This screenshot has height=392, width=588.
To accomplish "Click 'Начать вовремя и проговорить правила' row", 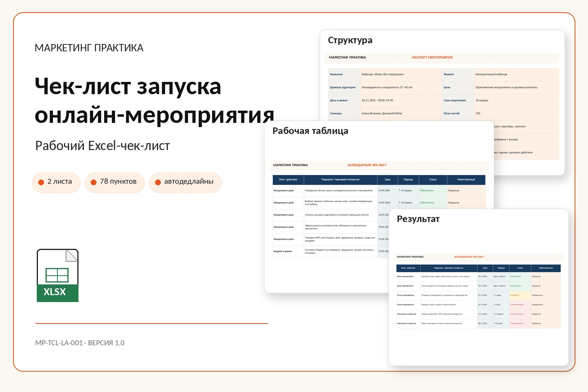I will coord(479,286).
